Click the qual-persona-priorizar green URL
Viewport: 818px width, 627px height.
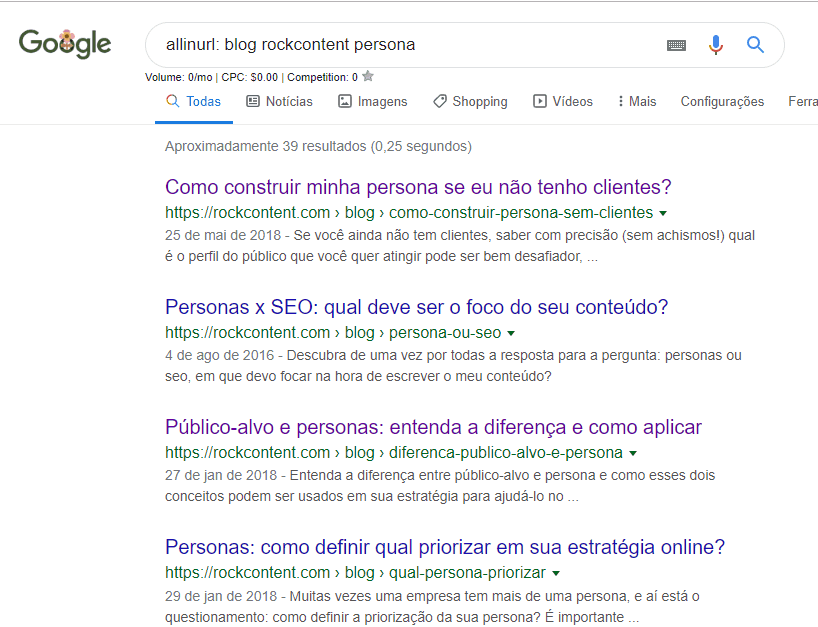355,573
